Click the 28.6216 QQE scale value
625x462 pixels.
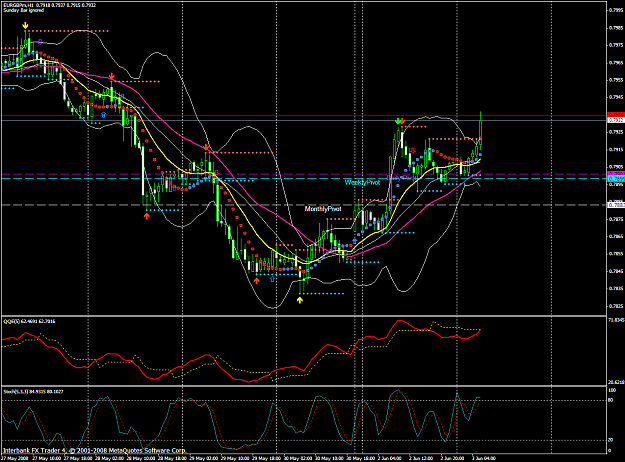point(616,382)
